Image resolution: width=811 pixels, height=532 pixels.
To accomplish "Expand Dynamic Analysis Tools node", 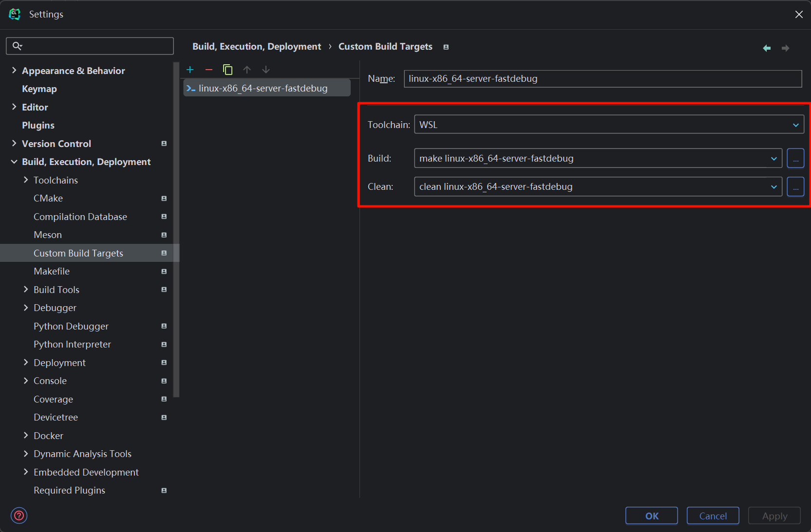I will [26, 454].
